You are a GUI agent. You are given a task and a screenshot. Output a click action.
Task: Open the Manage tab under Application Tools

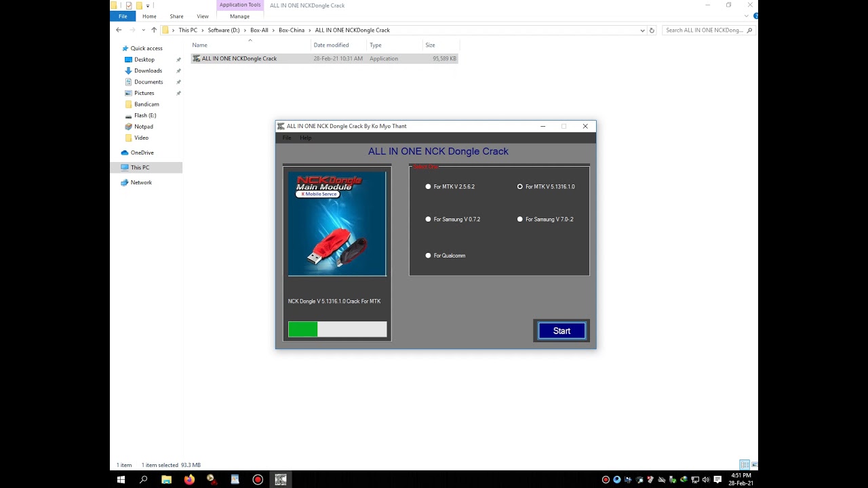coord(239,16)
